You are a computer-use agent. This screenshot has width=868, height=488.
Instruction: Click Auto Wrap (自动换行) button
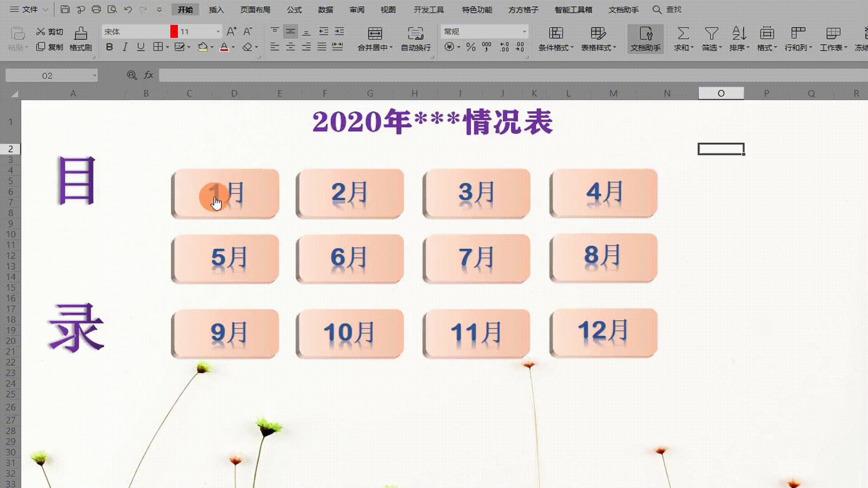[x=415, y=38]
